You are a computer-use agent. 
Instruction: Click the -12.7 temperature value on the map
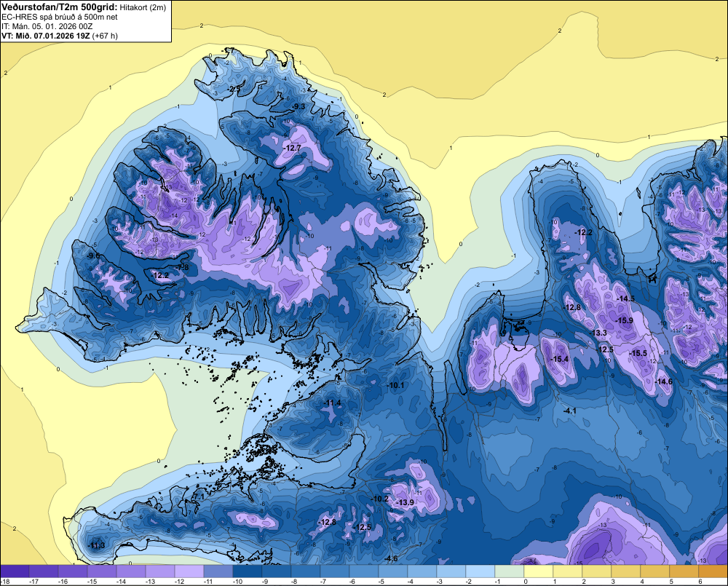[x=292, y=148]
